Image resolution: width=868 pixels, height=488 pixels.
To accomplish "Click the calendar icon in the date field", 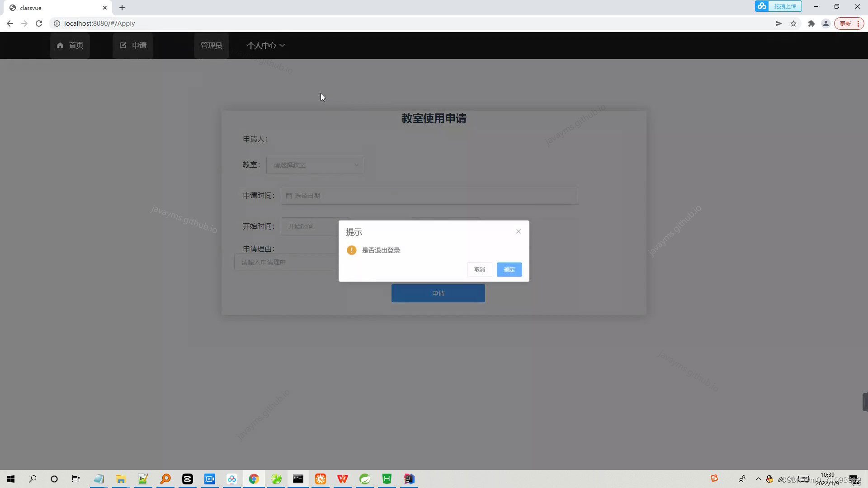I will (x=289, y=196).
